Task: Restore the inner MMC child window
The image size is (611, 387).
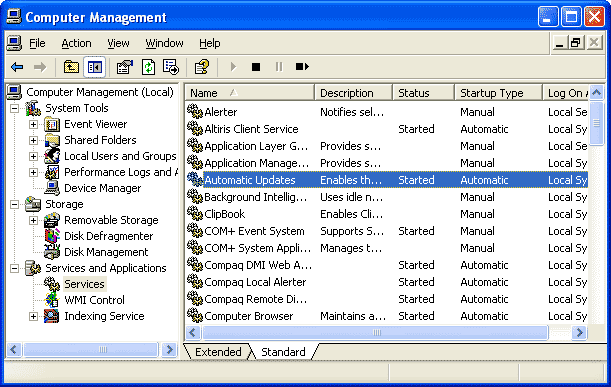Action: 576,42
